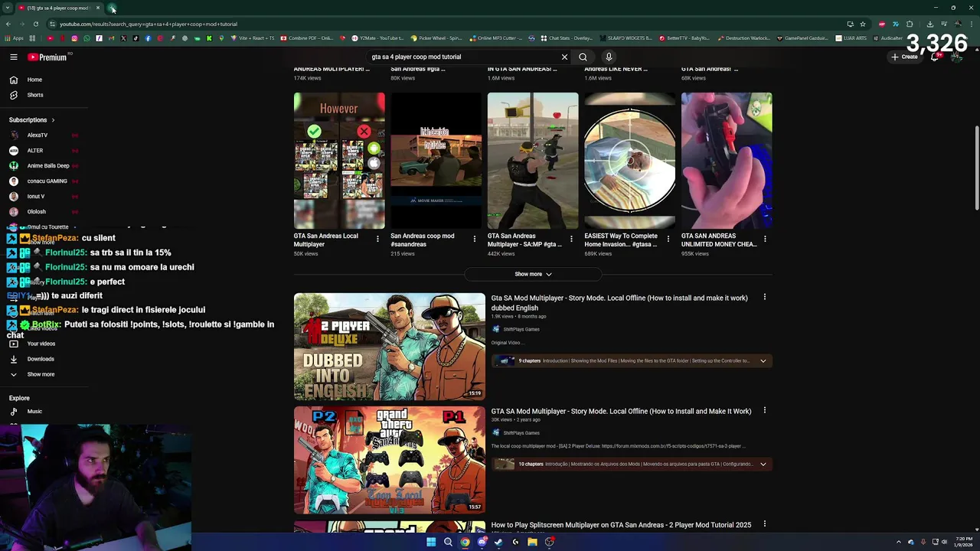Screen dimensions: 980x551
Task: Open the UNLIMITED MONEY CHEAT short
Action: (727, 161)
